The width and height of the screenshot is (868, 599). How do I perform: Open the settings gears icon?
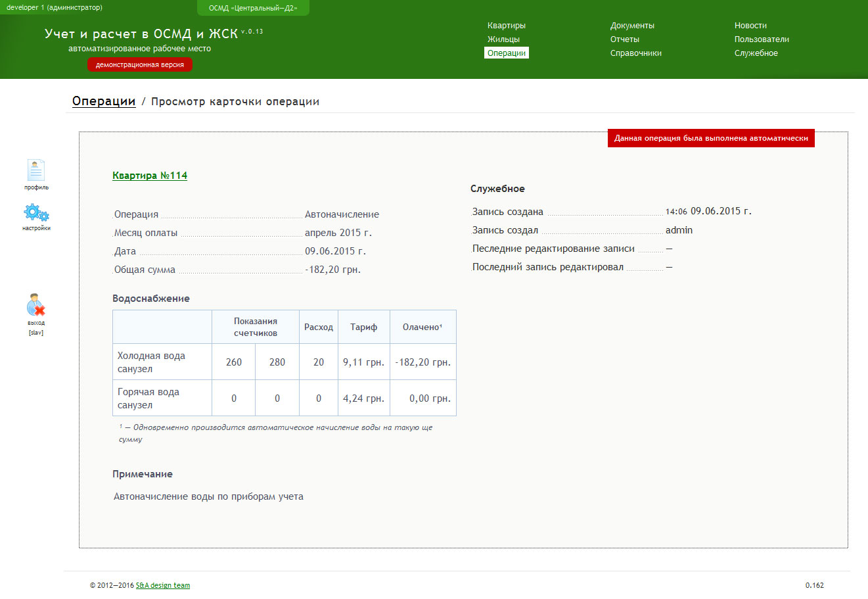36,213
